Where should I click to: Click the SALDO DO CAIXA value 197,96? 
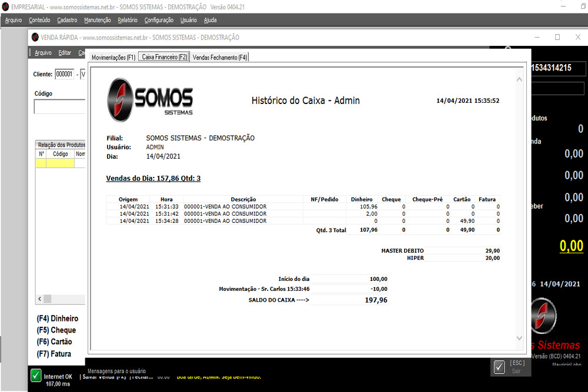pyautogui.click(x=376, y=300)
